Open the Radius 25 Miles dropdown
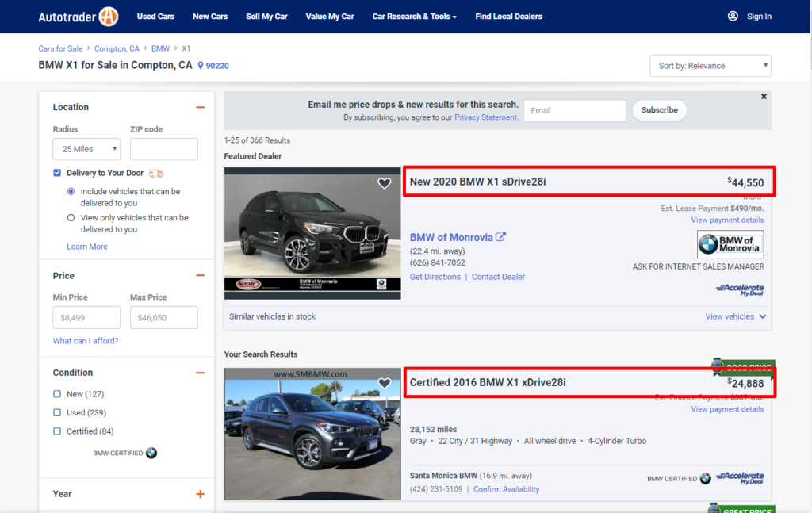 click(86, 148)
